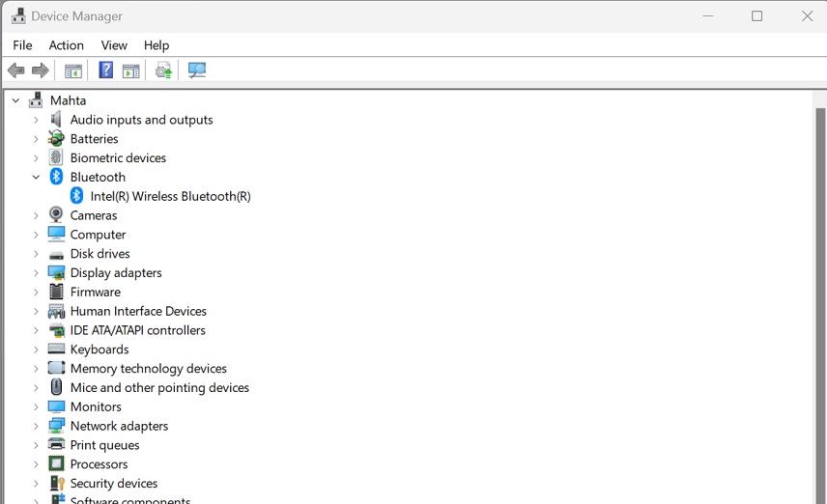Select the IDE ATA/ATAPI controllers label
The width and height of the screenshot is (827, 504).
pyautogui.click(x=137, y=330)
